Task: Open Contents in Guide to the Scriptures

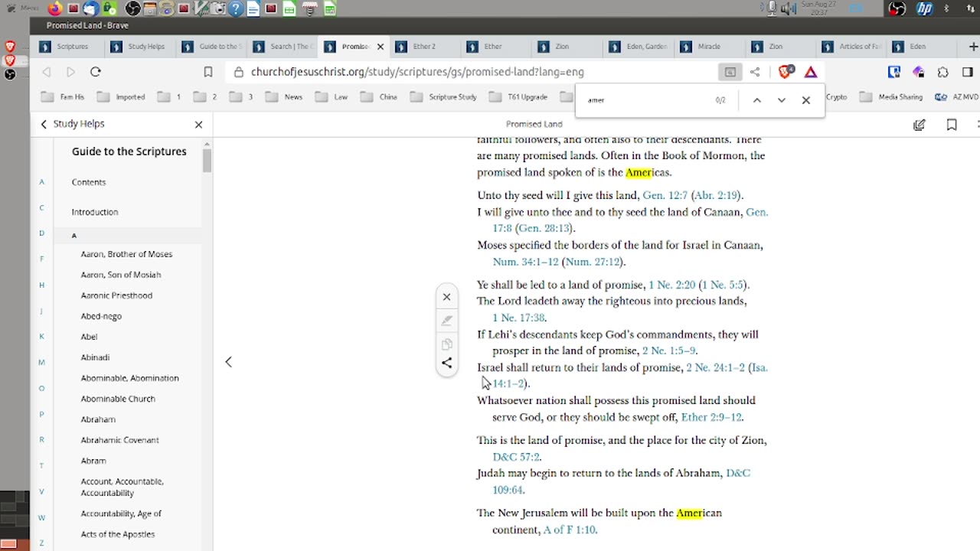Action: pos(89,182)
